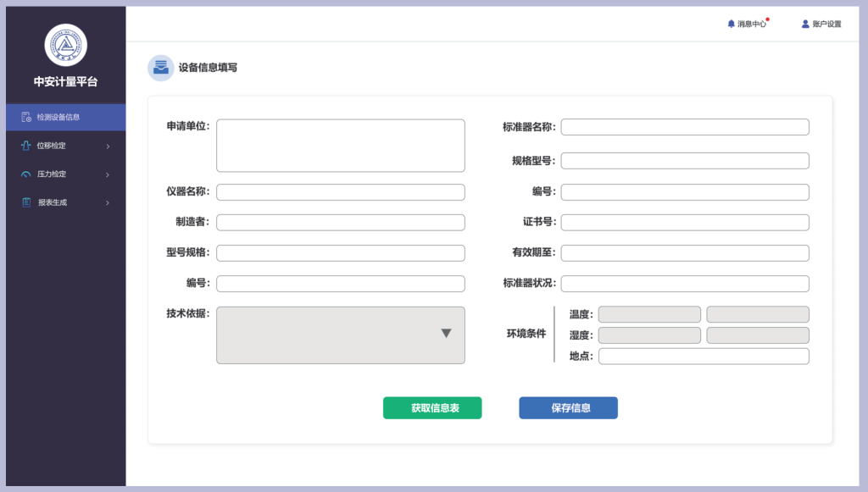Click the 报表生成 clipboard icon
Viewport: 868px width, 492px height.
[x=26, y=202]
